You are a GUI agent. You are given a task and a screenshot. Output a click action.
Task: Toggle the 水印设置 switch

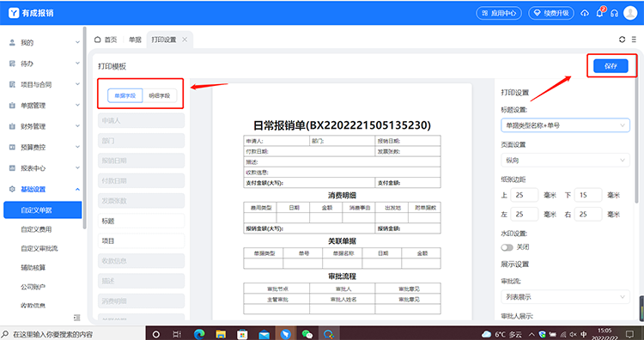tap(507, 247)
